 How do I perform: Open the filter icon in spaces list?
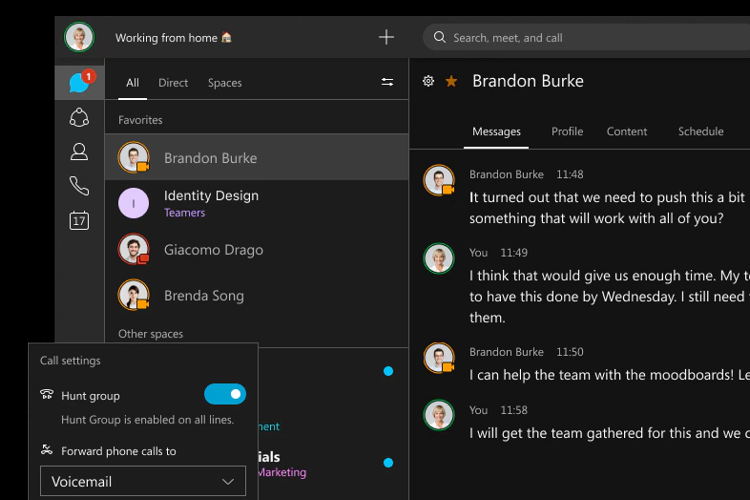pyautogui.click(x=387, y=83)
